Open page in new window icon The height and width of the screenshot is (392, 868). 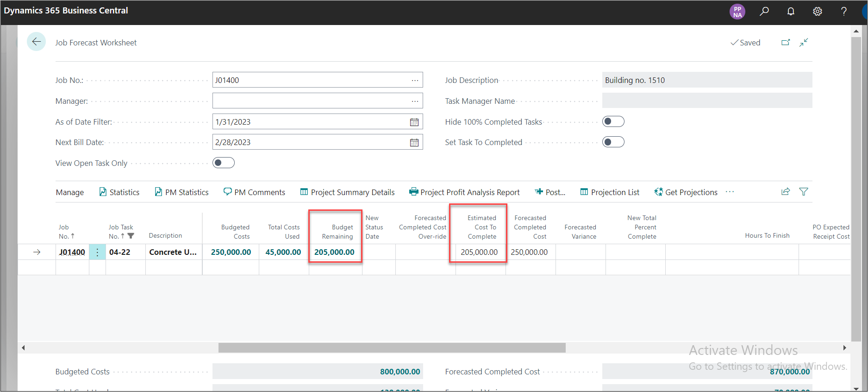coord(786,42)
